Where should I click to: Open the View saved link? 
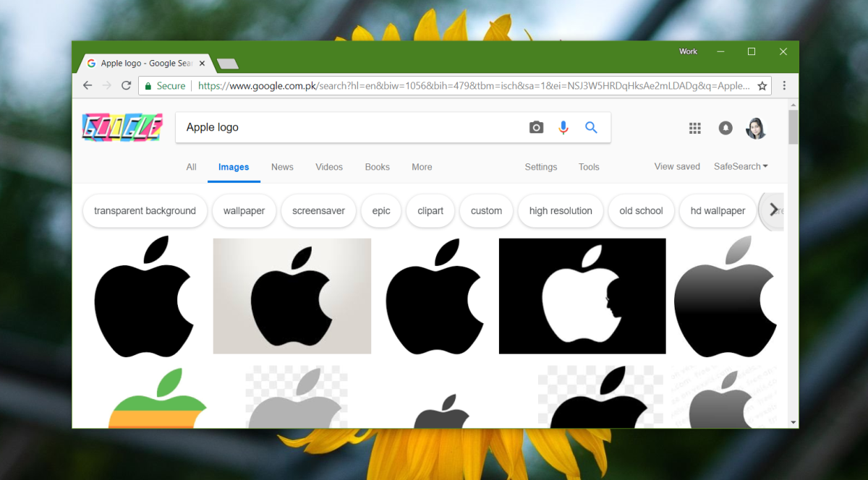tap(677, 166)
